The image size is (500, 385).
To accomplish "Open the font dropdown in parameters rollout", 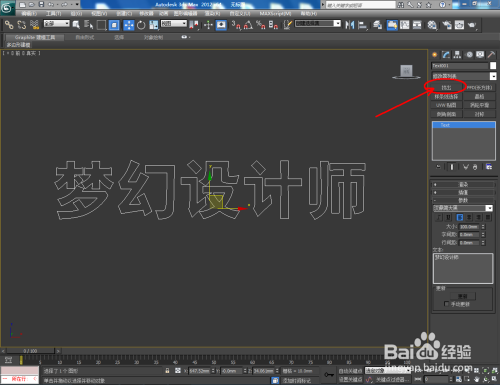I will 463,208.
